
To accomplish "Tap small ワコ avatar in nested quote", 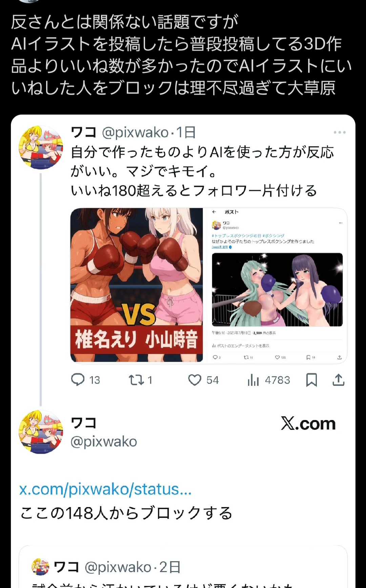I will pos(40,567).
